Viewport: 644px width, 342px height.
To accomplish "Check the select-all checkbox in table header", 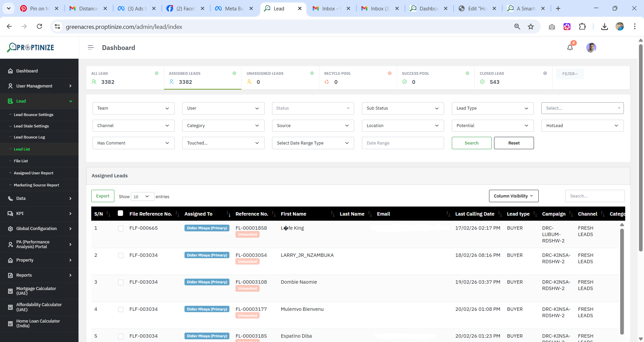I will click(120, 213).
